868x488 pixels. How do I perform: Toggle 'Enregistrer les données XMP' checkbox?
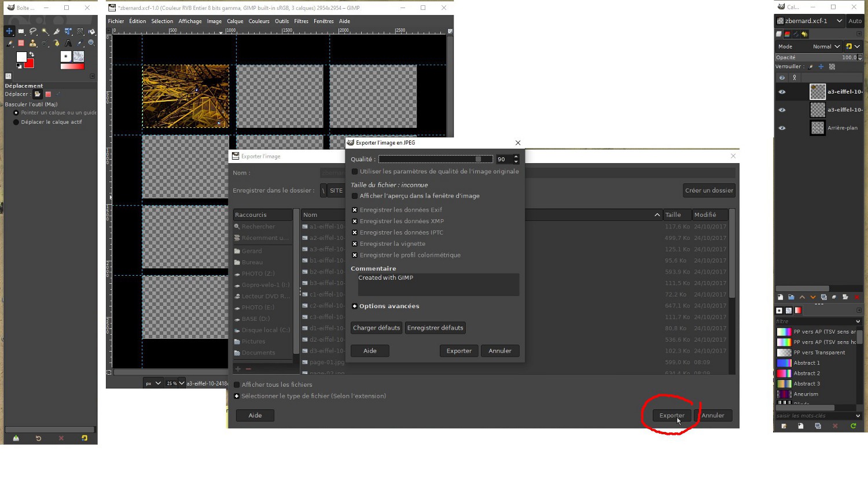(355, 221)
